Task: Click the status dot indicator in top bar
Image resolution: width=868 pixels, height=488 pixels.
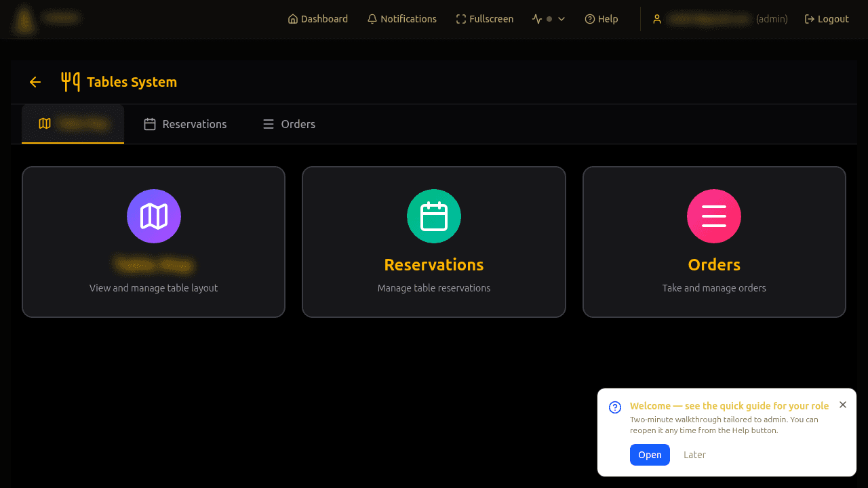Action: click(549, 19)
